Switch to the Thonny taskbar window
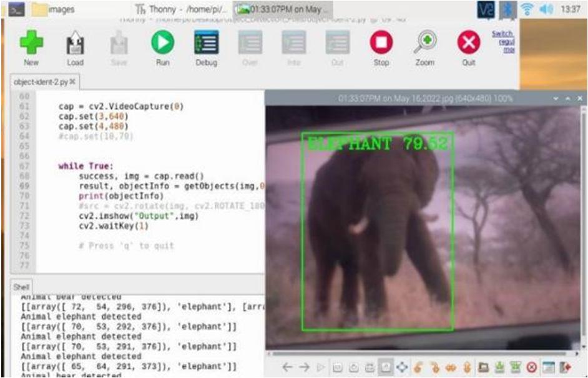The width and height of the screenshot is (588, 378). click(181, 9)
